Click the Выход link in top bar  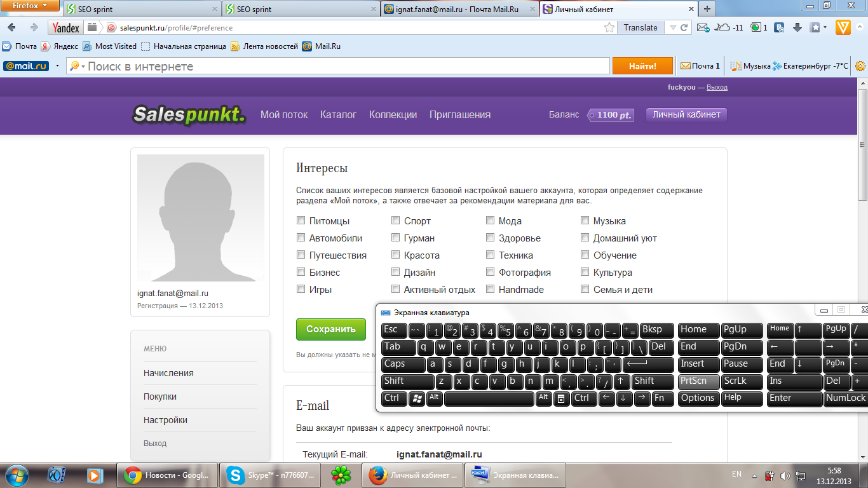pos(717,88)
